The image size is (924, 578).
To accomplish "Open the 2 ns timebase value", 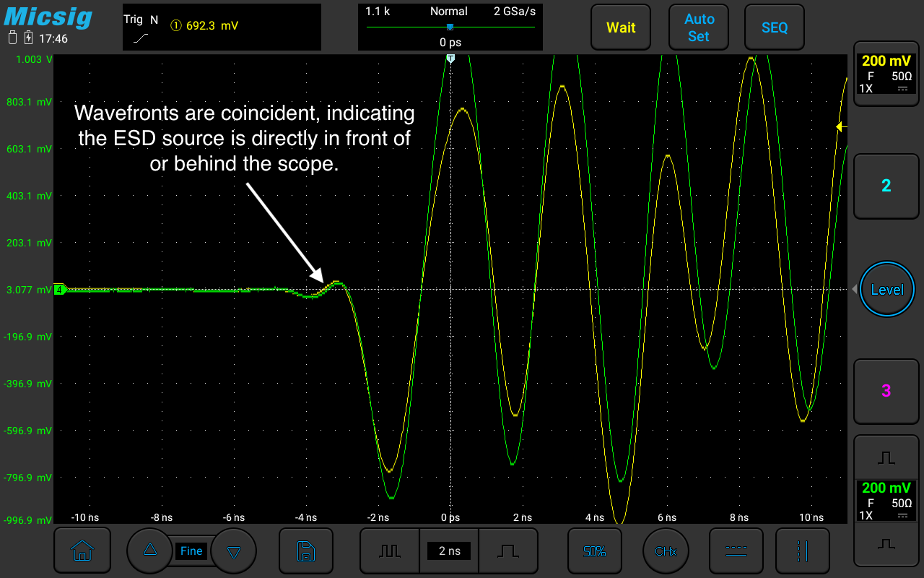I will pos(449,551).
